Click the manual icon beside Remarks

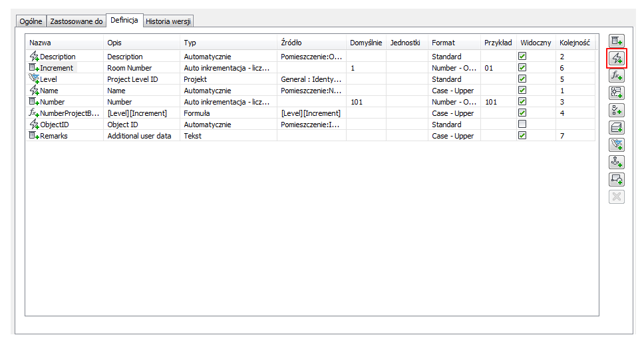pyautogui.click(x=34, y=136)
